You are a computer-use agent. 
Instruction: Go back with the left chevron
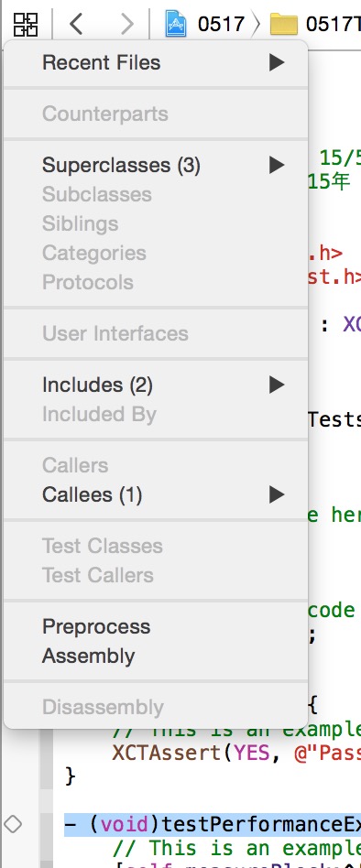point(76,24)
